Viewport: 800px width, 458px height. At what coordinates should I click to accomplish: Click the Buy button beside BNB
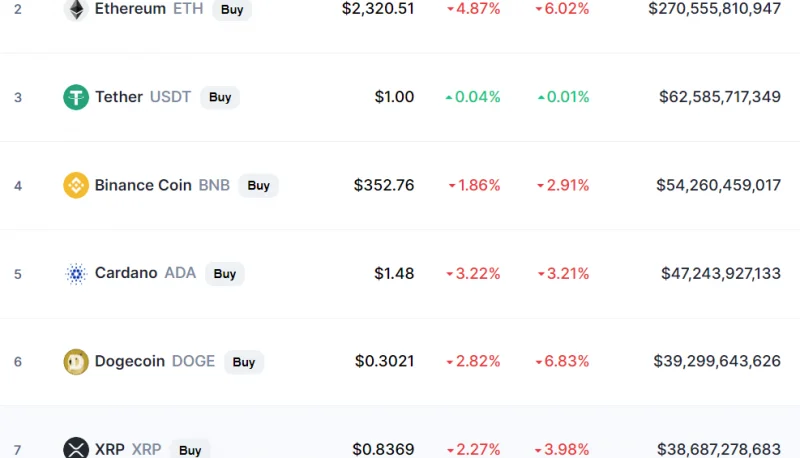(x=258, y=185)
